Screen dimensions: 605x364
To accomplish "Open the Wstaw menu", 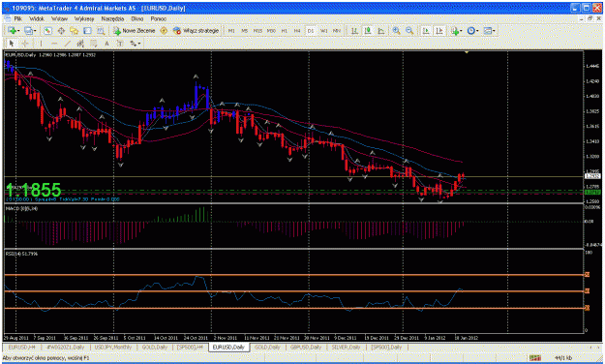I will 59,18.
